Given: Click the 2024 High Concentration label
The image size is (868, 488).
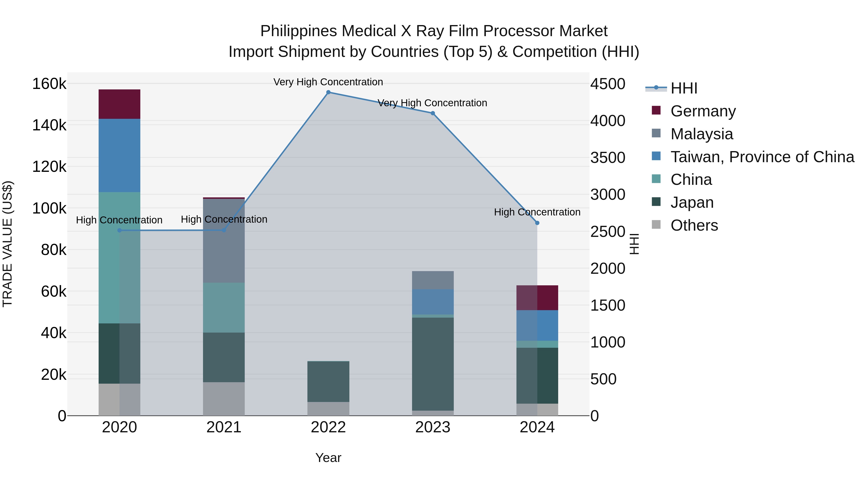Looking at the screenshot, I should (537, 212).
